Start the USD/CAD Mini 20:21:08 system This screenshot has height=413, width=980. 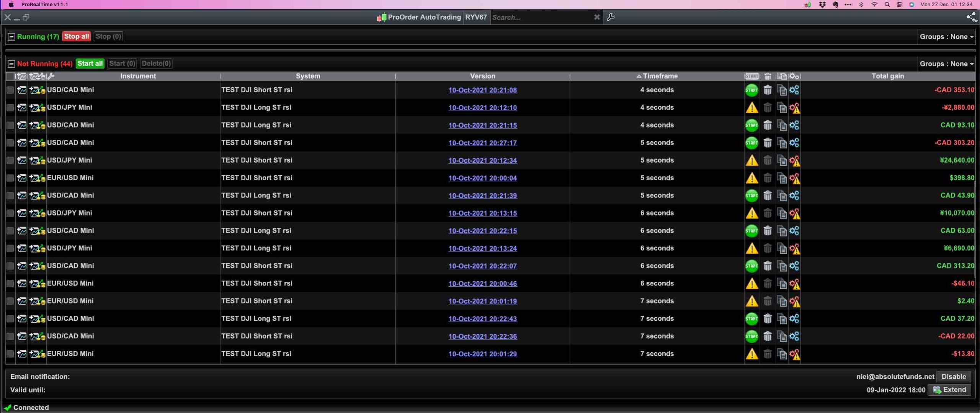[x=751, y=90]
